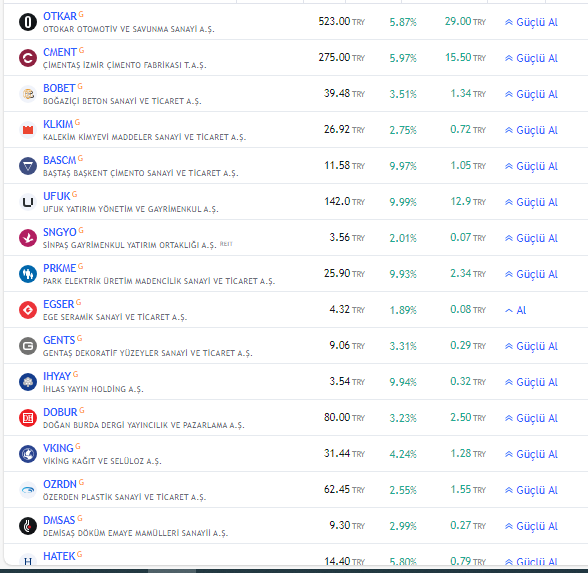Open the DMSAS ticker link
This screenshot has width=588, height=573.
[x=59, y=520]
